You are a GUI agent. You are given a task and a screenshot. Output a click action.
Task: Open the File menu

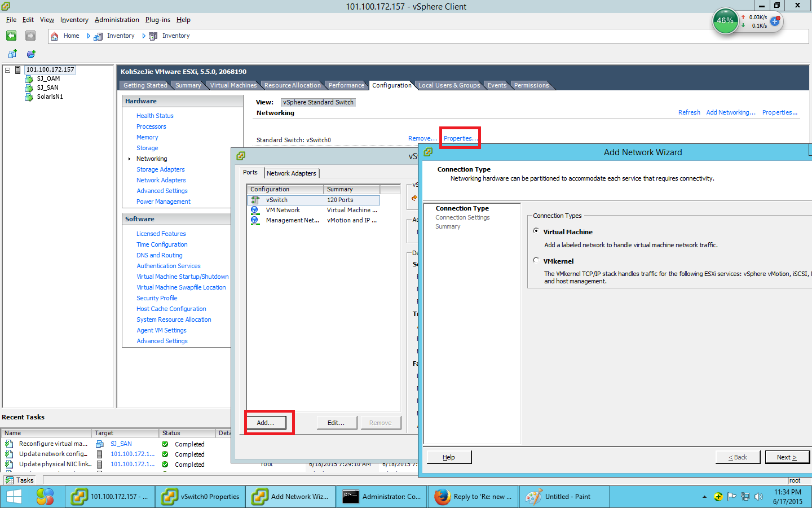coord(11,20)
